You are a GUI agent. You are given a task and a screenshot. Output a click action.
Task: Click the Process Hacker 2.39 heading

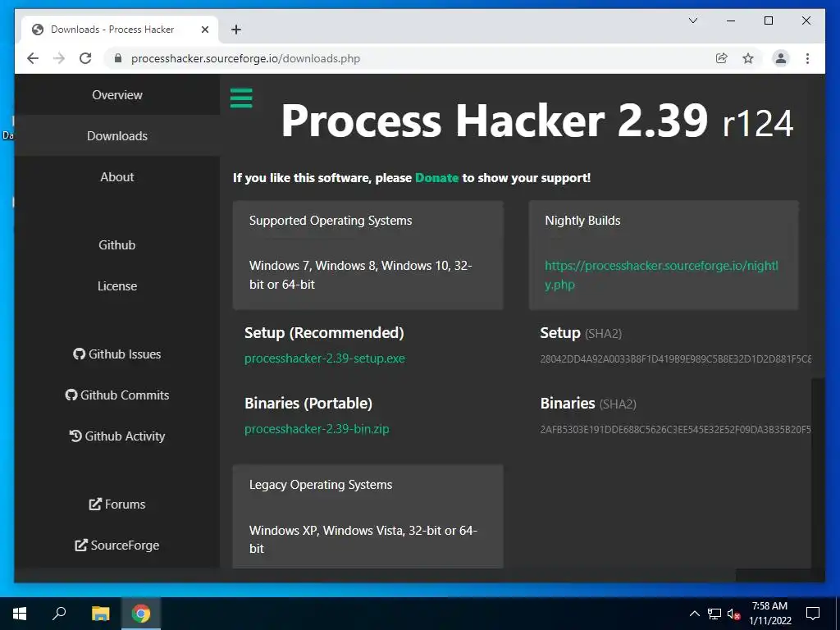coord(536,121)
